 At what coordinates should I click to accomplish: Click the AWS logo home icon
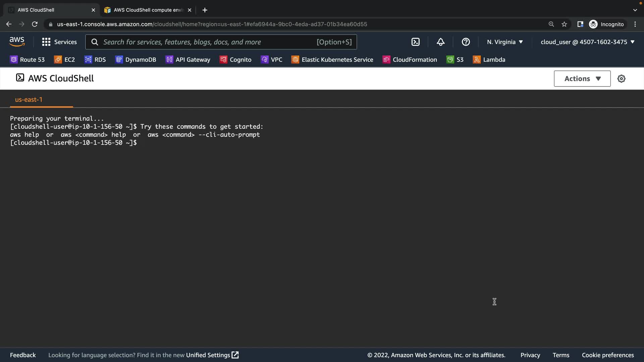17,42
